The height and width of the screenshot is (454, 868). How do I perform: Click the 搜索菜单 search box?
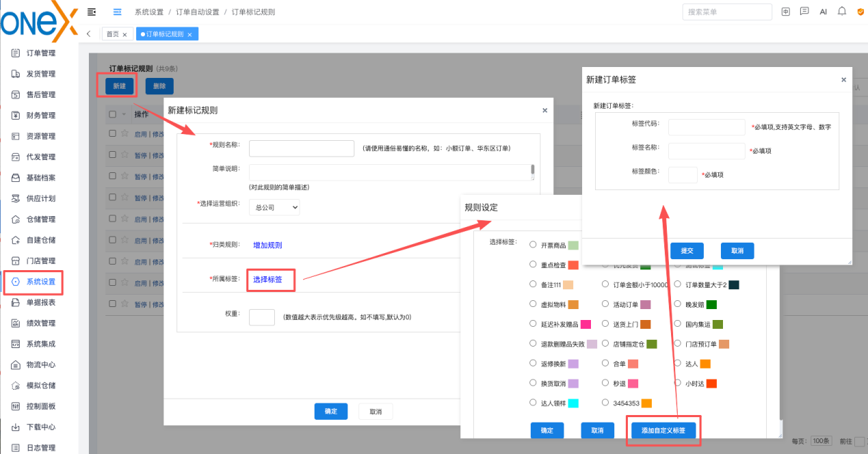[727, 12]
